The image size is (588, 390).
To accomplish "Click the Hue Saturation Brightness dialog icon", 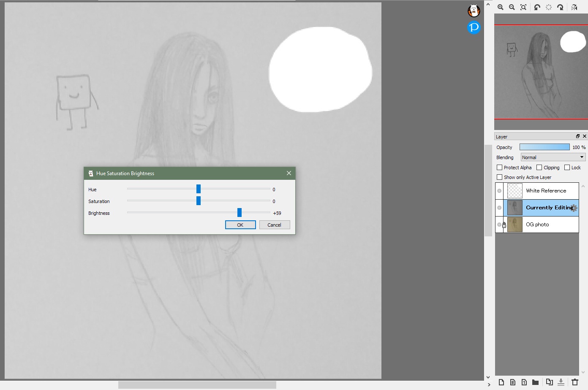I will (x=90, y=173).
